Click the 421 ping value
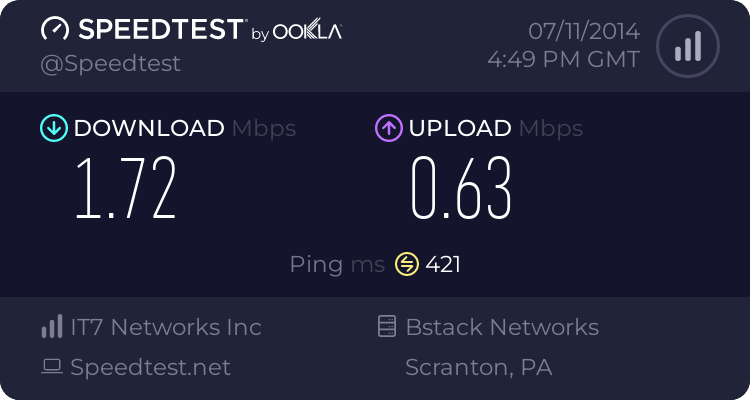 [443, 264]
